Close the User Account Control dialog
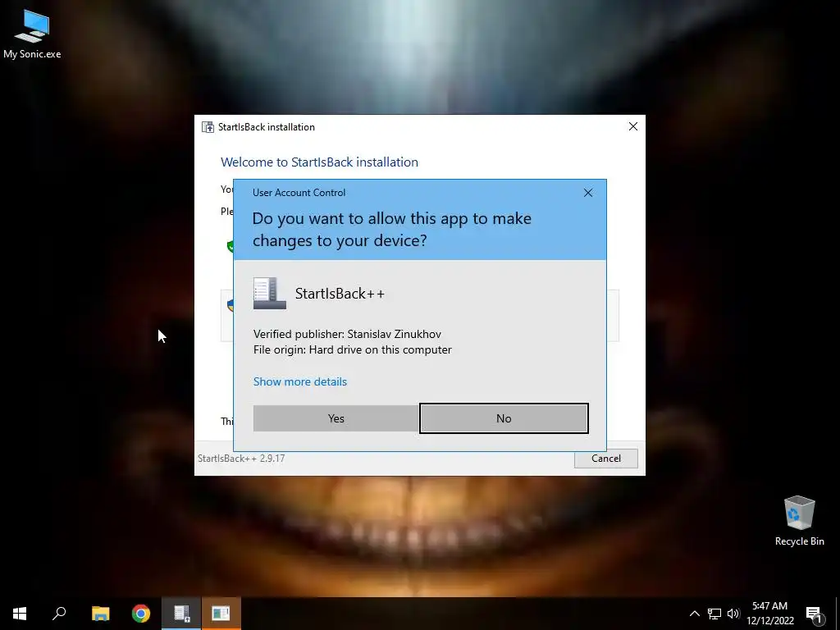 pyautogui.click(x=587, y=192)
